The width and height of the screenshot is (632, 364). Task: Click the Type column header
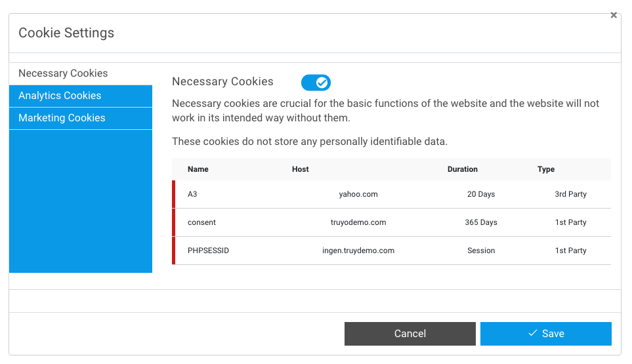coord(546,169)
